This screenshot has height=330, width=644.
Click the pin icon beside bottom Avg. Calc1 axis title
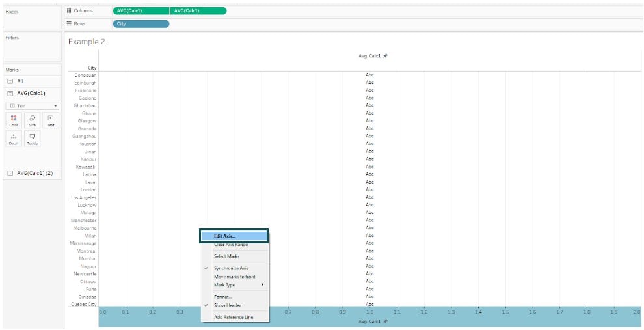pyautogui.click(x=385, y=321)
